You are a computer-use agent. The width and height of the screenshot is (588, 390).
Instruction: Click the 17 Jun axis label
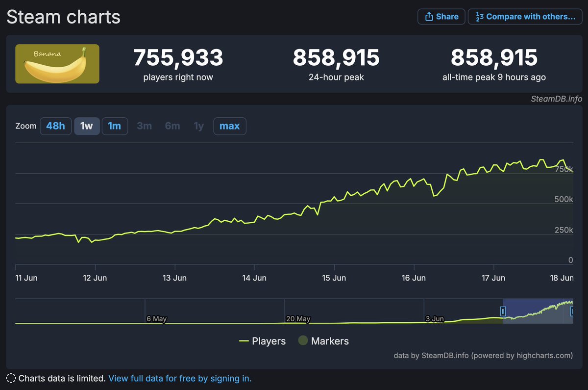pos(492,278)
